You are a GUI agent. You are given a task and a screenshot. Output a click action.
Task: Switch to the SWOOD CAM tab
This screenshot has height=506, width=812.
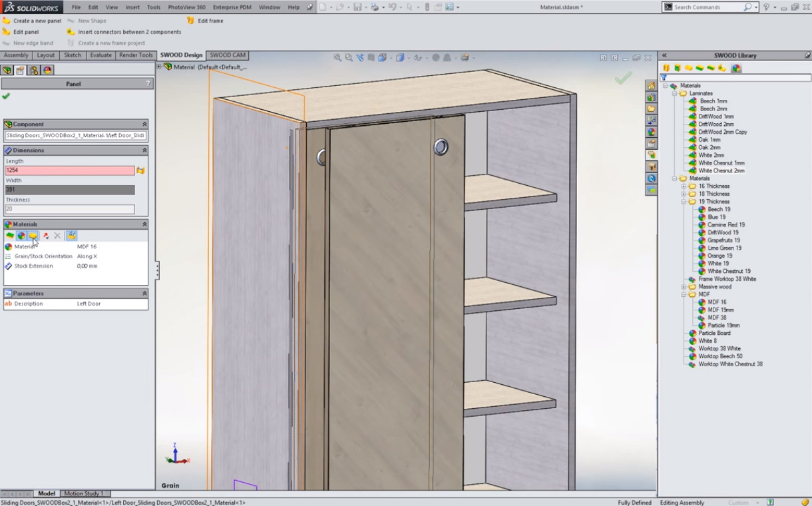pos(228,55)
